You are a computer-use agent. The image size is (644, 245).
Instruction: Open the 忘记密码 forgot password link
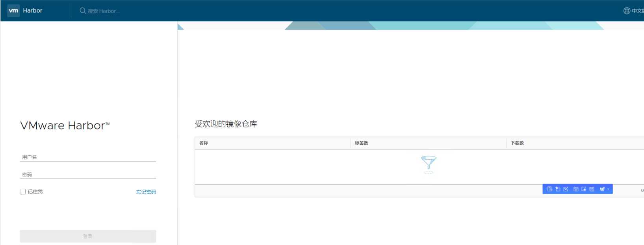pos(146,192)
